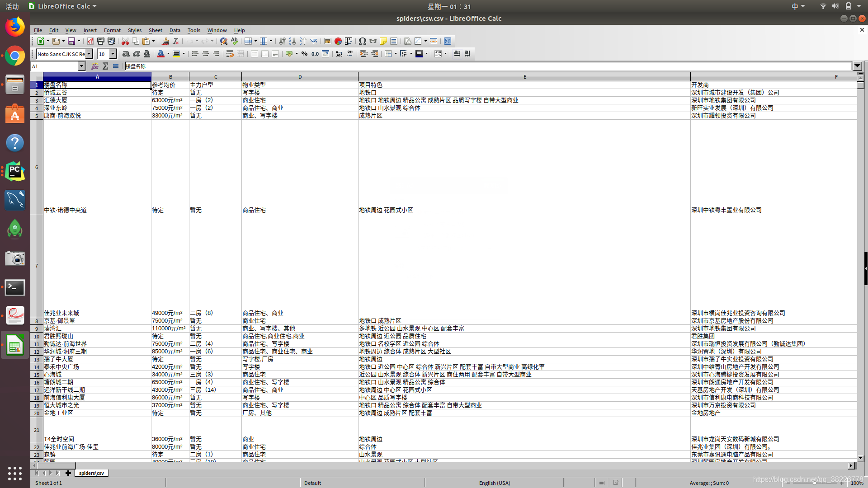Add a new sheet with plus button

68,473
